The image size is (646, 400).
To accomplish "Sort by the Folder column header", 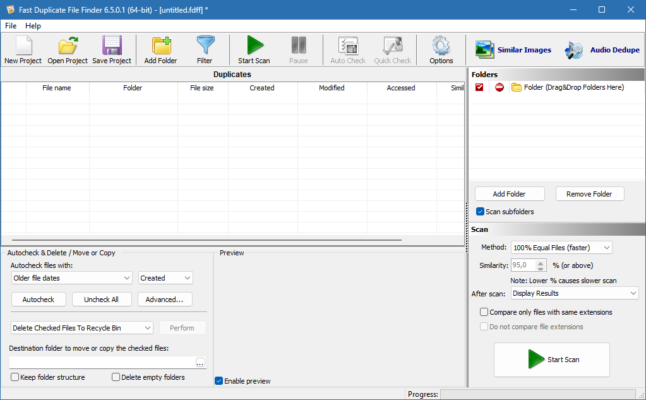I will (133, 88).
